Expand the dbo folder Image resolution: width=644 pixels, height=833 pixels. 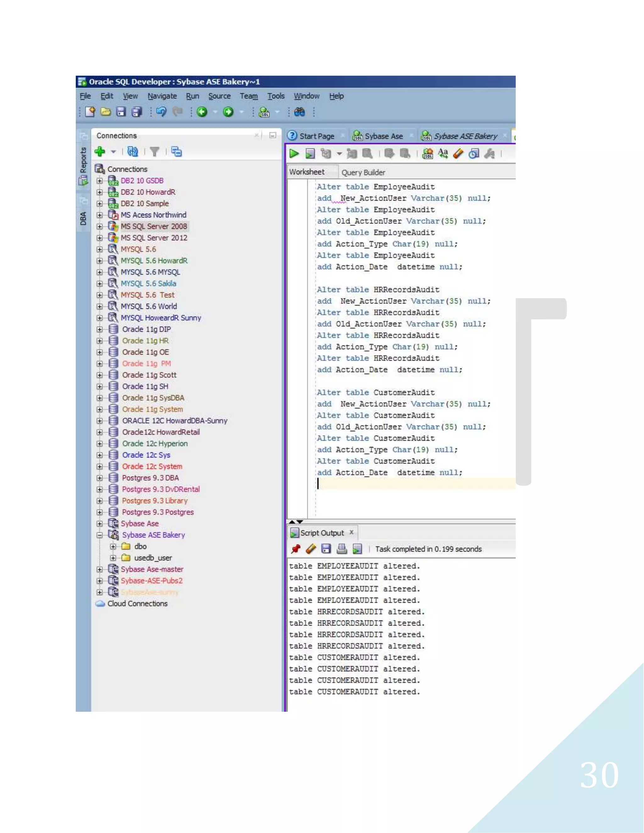coord(113,547)
